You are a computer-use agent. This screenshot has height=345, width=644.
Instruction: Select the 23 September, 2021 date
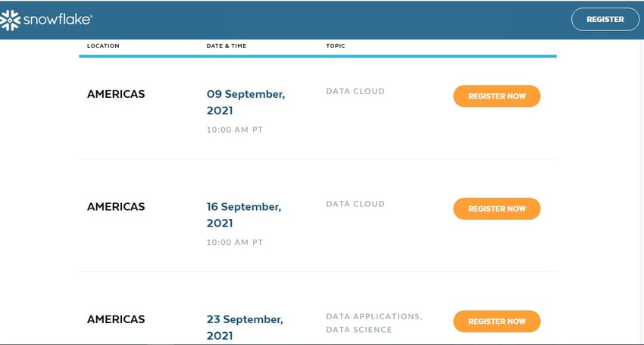click(245, 328)
